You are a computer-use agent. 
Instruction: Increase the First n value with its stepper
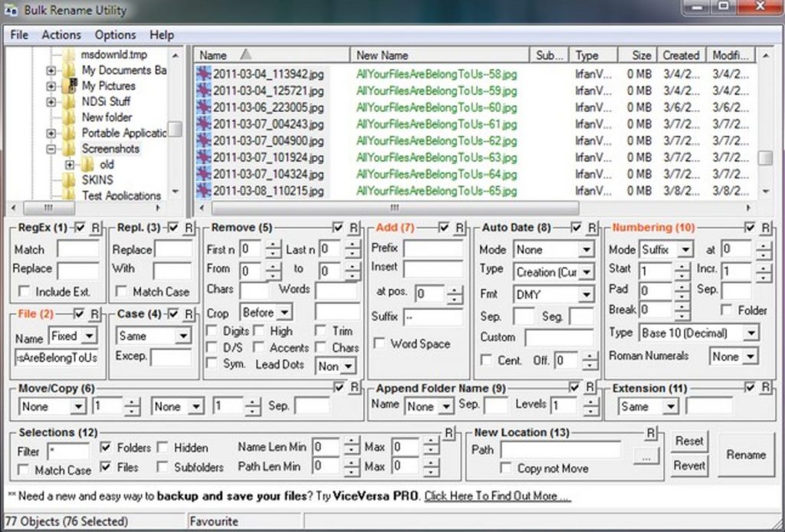pyautogui.click(x=272, y=244)
